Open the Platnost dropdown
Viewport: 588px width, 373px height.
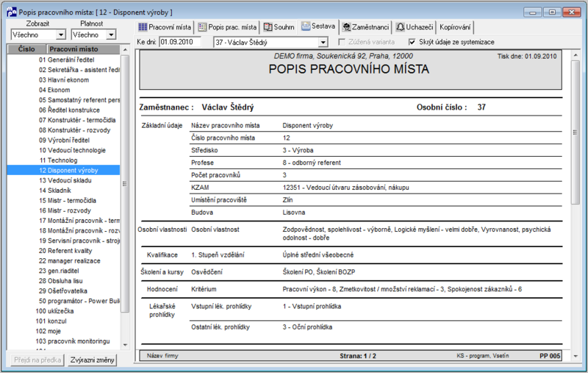pos(111,35)
